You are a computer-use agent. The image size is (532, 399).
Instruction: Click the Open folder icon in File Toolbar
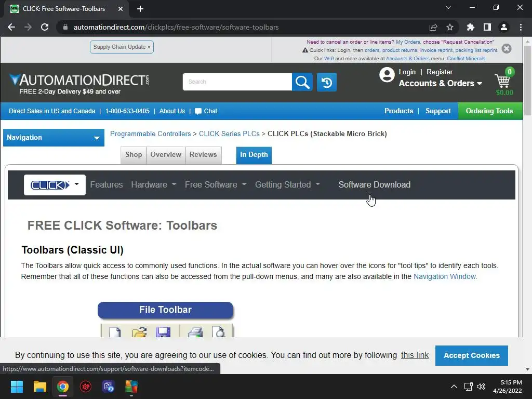click(139, 331)
